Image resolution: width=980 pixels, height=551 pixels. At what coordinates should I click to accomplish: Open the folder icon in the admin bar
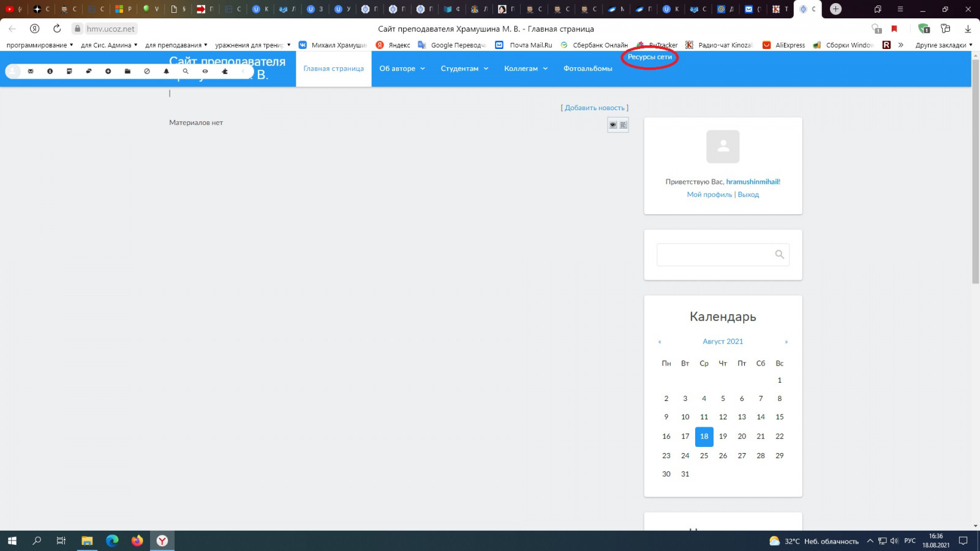pyautogui.click(x=127, y=72)
